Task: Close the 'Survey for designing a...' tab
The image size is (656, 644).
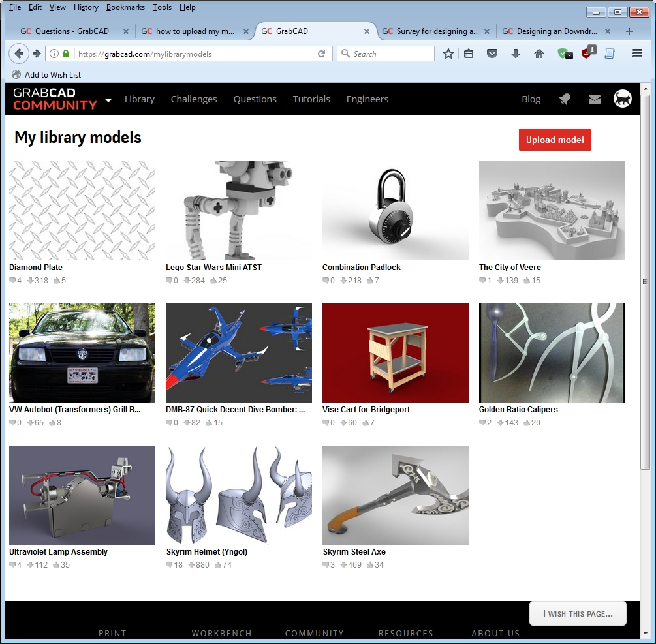Action: [x=487, y=31]
